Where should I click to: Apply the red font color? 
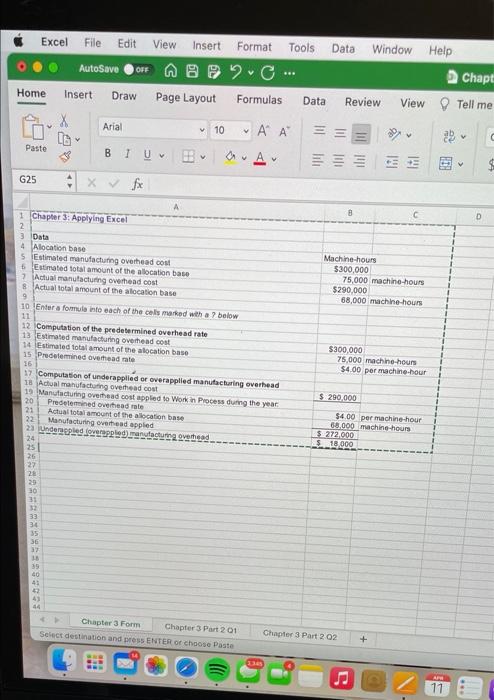click(260, 158)
